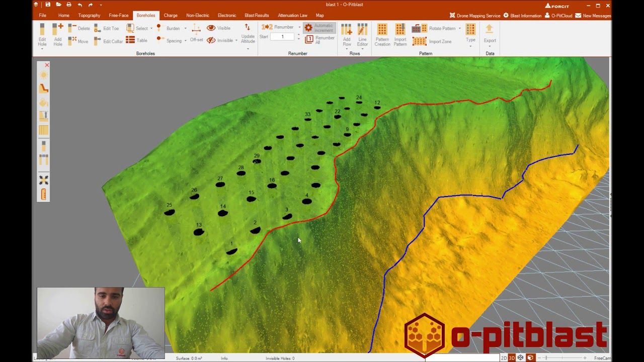Toggle the terrain profile icon
This screenshot has height=362, width=644.
point(44,88)
